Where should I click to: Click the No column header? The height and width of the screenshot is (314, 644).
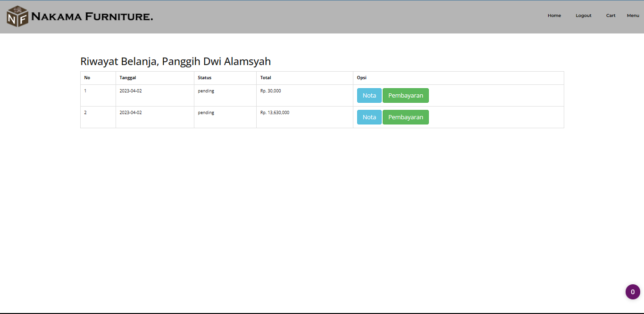pyautogui.click(x=87, y=78)
